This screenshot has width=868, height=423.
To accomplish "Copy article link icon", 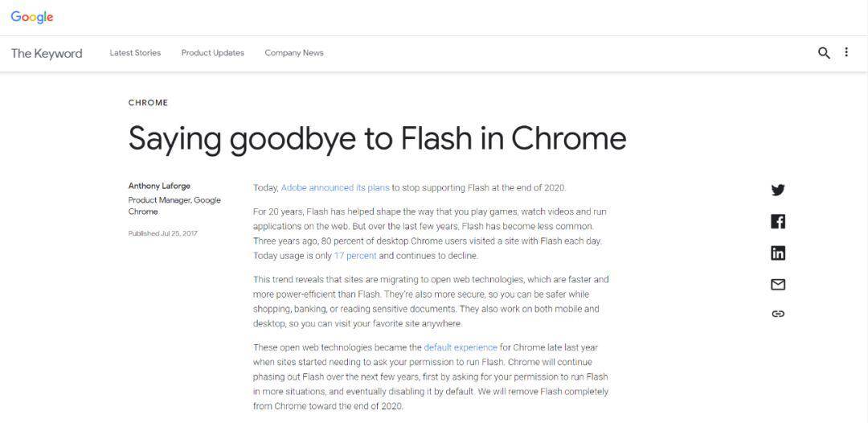I will [x=778, y=314].
